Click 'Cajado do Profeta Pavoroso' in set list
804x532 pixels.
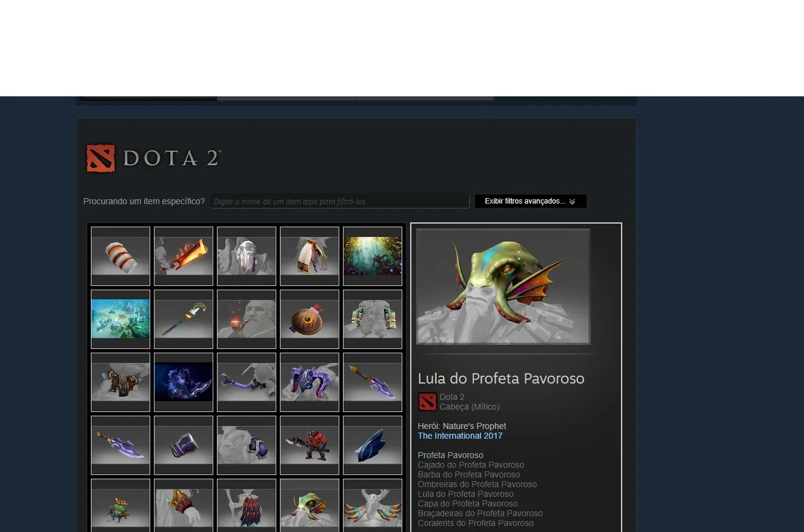click(471, 465)
